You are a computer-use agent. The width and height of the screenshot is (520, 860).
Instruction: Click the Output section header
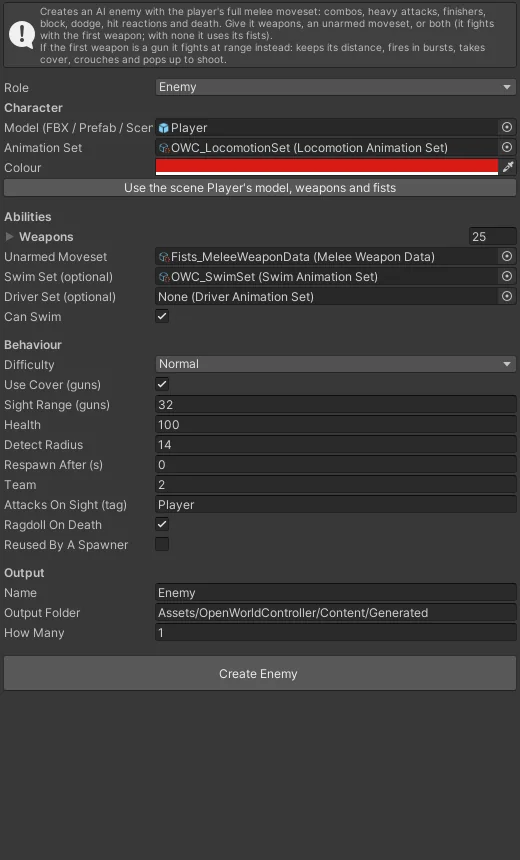[x=24, y=573]
